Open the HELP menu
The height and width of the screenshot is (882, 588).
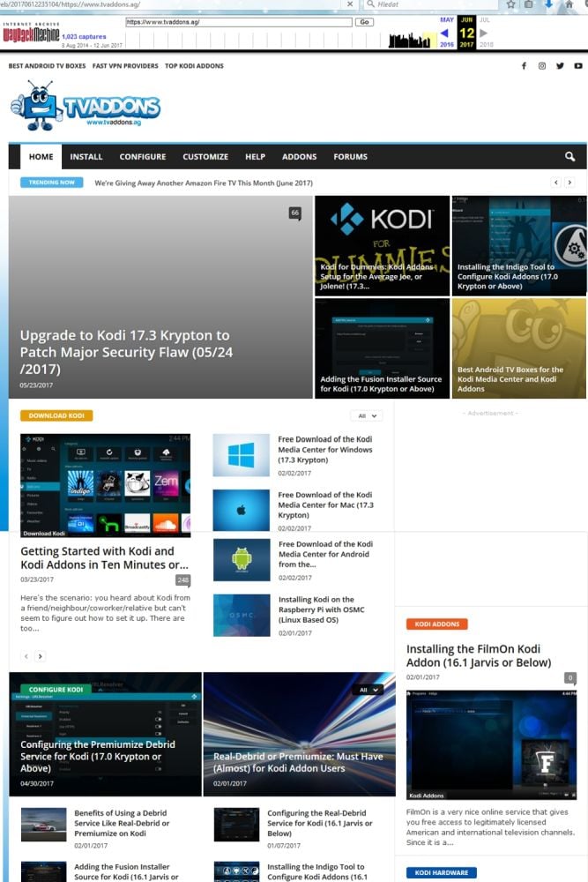click(255, 156)
